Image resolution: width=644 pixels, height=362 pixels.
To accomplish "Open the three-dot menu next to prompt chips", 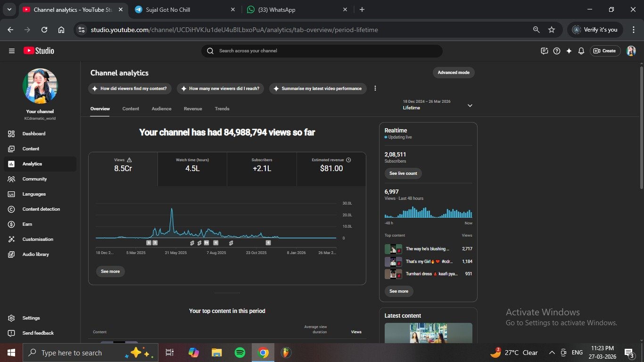I will pyautogui.click(x=375, y=89).
